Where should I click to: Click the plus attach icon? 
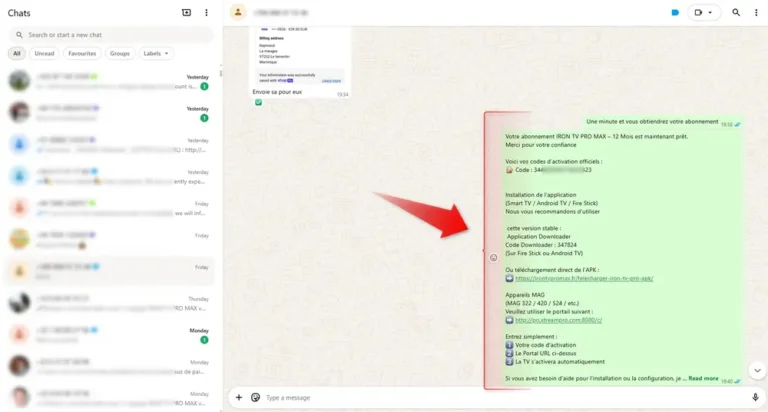pyautogui.click(x=238, y=397)
